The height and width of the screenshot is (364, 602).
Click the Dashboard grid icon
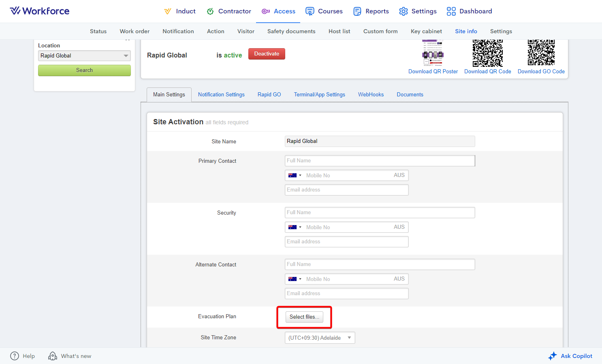click(x=451, y=11)
